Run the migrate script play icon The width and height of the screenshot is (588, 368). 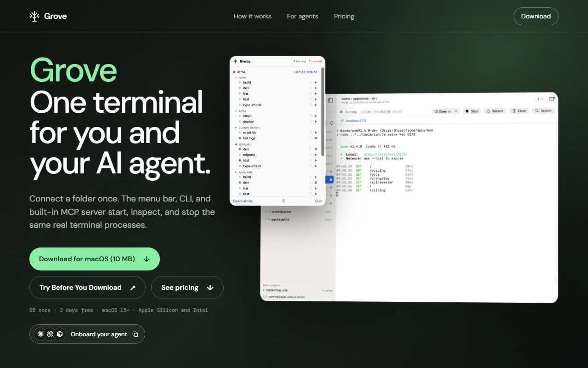pos(316,155)
